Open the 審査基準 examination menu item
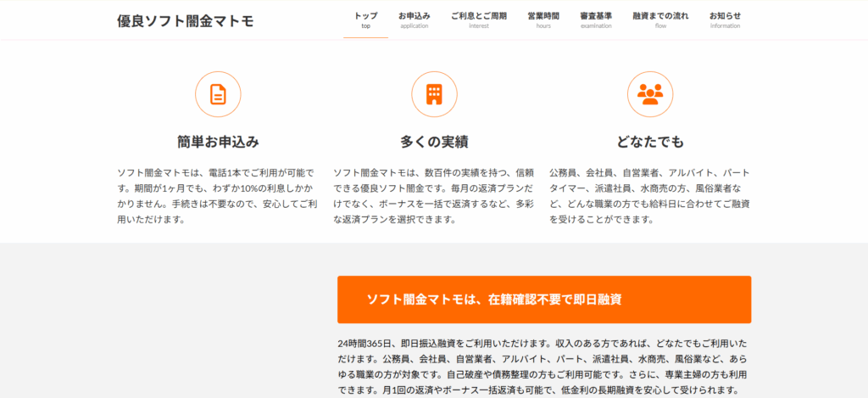Viewport: 868px width, 398px height. tap(596, 20)
